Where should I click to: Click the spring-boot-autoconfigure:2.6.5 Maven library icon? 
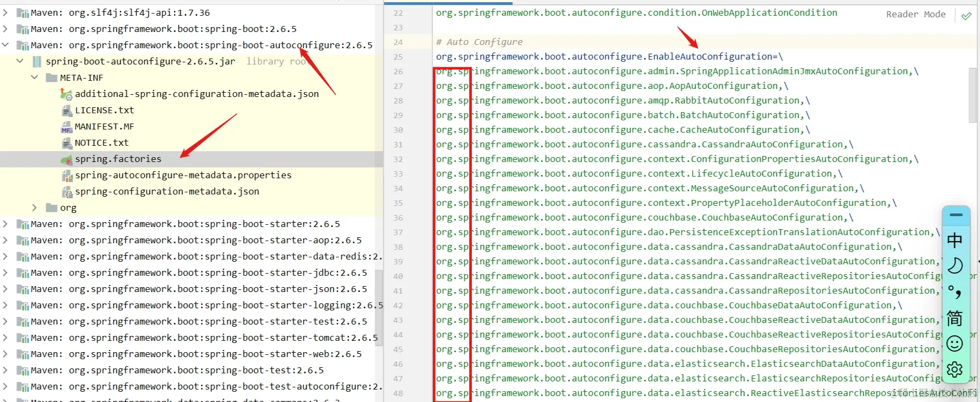point(22,46)
